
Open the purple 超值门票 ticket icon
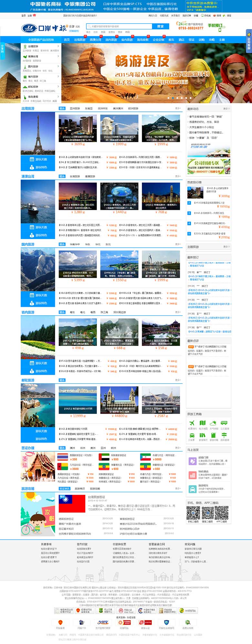pos(193,461)
